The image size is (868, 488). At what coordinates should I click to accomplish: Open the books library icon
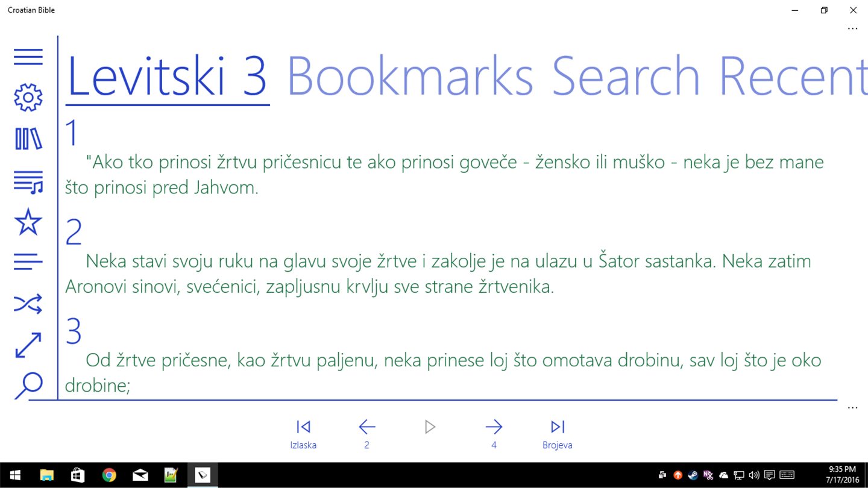[28, 139]
